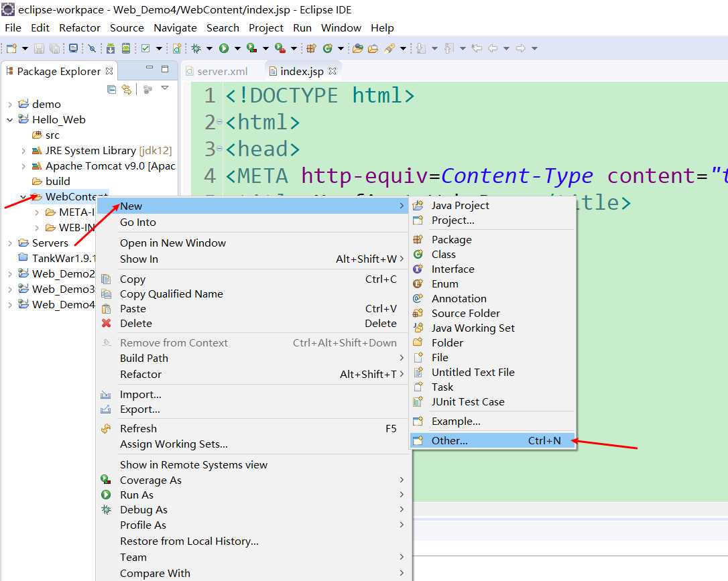
Task: Choose Other... in New submenu
Action: click(493, 440)
